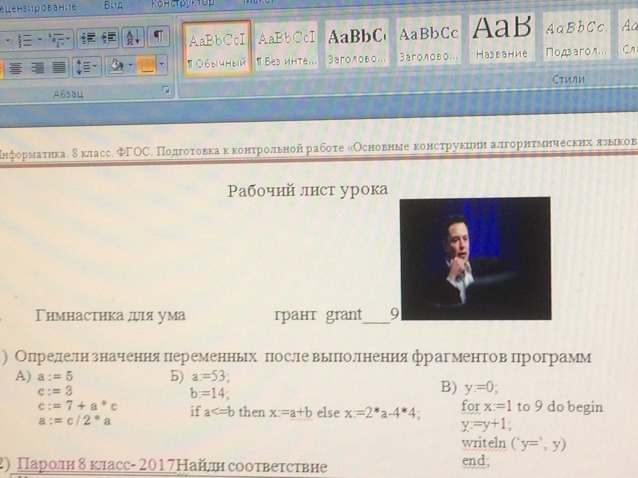Center-align the paragraph
Screen dimensions: 638x478
(16, 69)
